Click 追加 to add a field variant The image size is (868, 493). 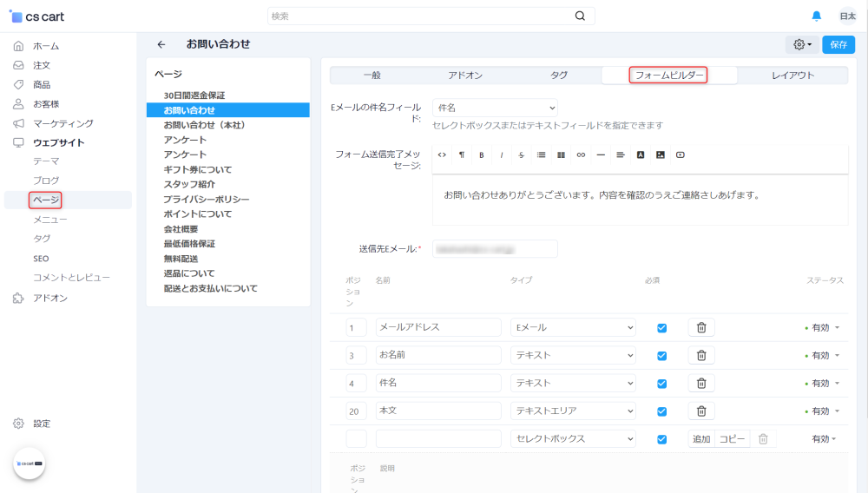pos(701,439)
